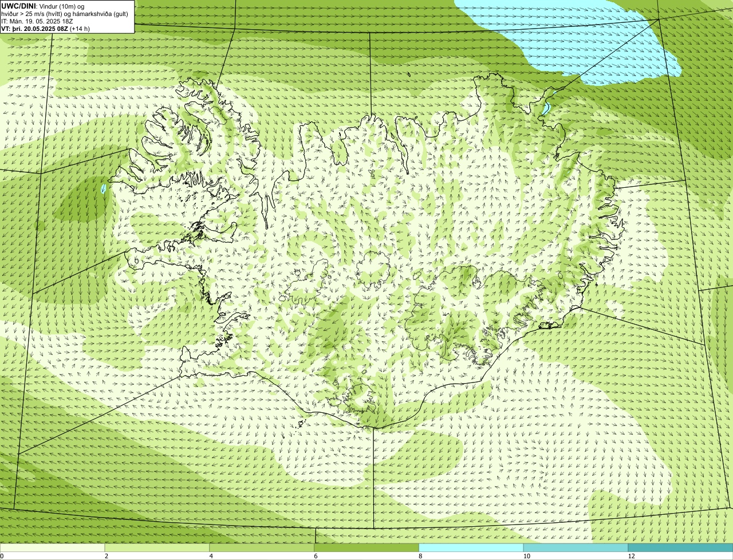The height and width of the screenshot is (560, 733).
Task: Click the 10–12 m/s teal colorbar segment
Action: coord(576,547)
